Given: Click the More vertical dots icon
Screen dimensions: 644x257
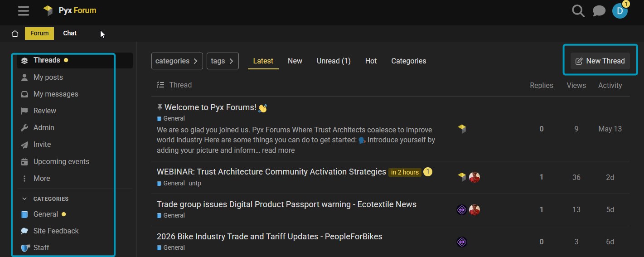Looking at the screenshot, I should (24, 179).
